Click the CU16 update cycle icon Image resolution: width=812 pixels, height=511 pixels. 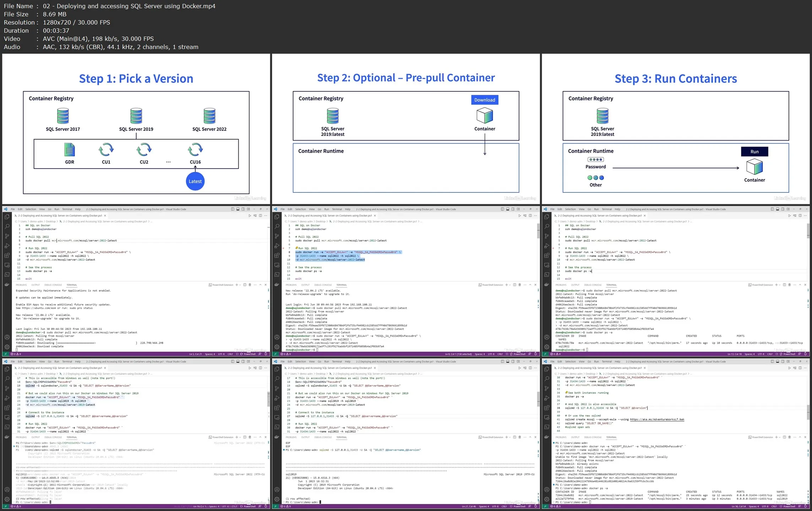(x=195, y=150)
